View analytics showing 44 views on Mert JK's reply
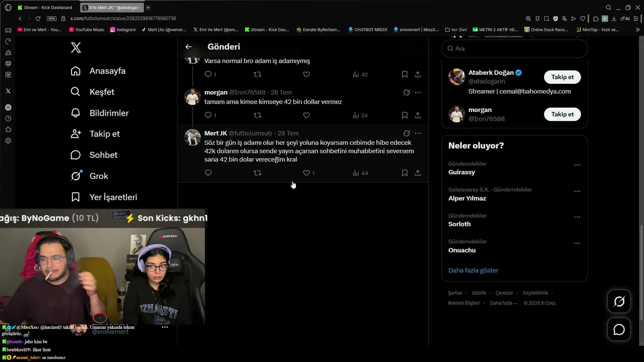644x362 pixels. point(360,173)
